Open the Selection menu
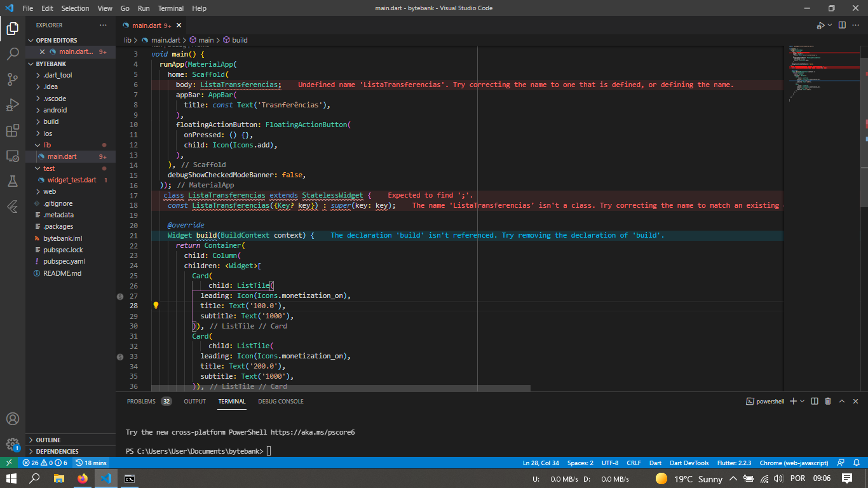This screenshot has width=868, height=488. (x=75, y=8)
